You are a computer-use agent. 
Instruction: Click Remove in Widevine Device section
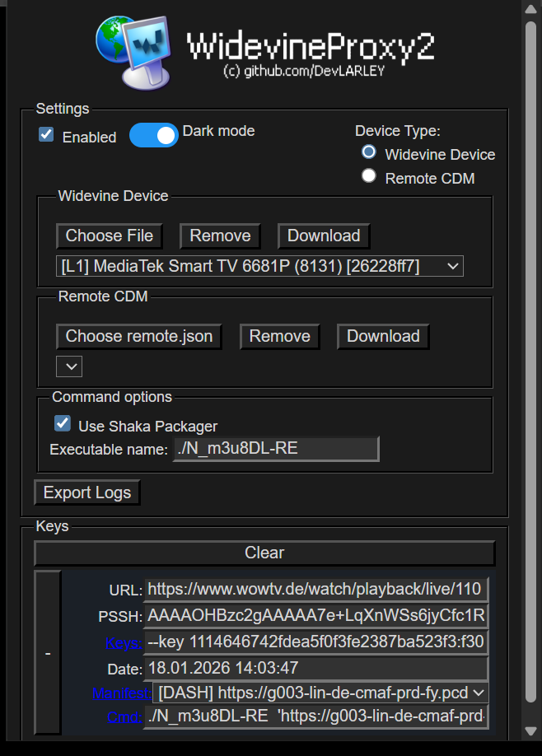click(x=220, y=236)
